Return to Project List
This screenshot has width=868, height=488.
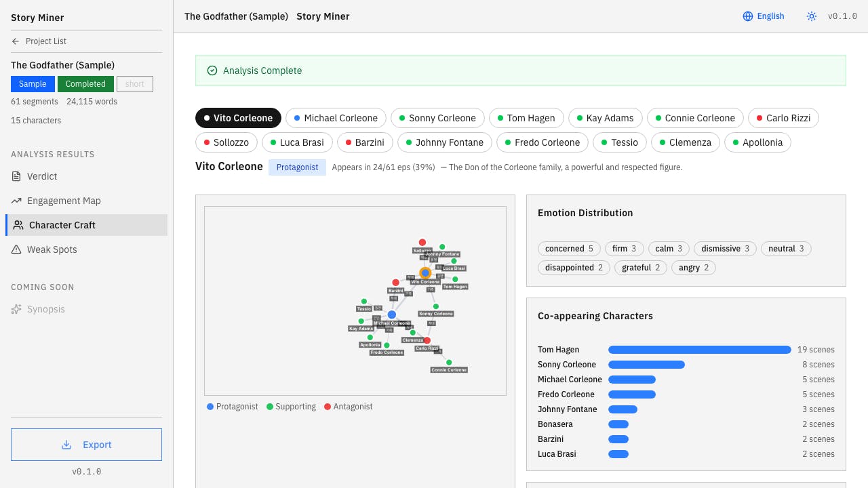point(39,41)
